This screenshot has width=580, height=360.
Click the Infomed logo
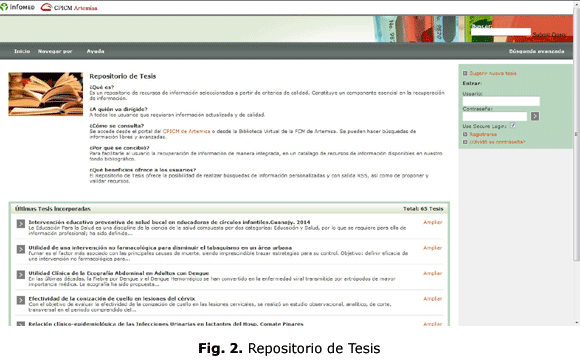pos(17,7)
